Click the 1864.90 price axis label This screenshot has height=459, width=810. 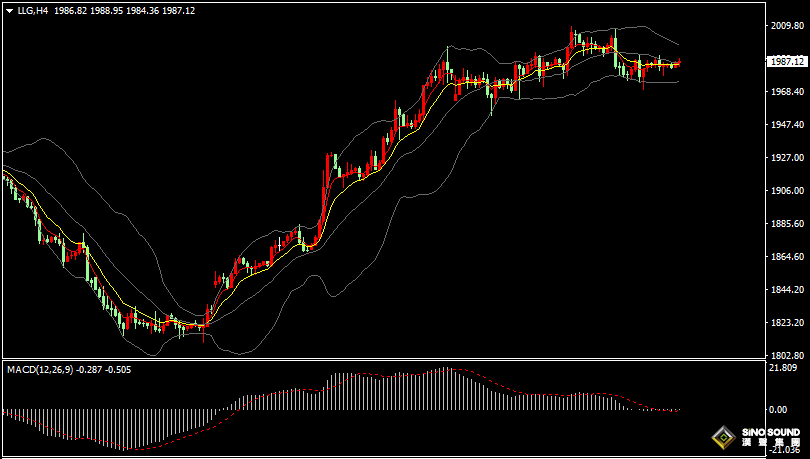787,257
